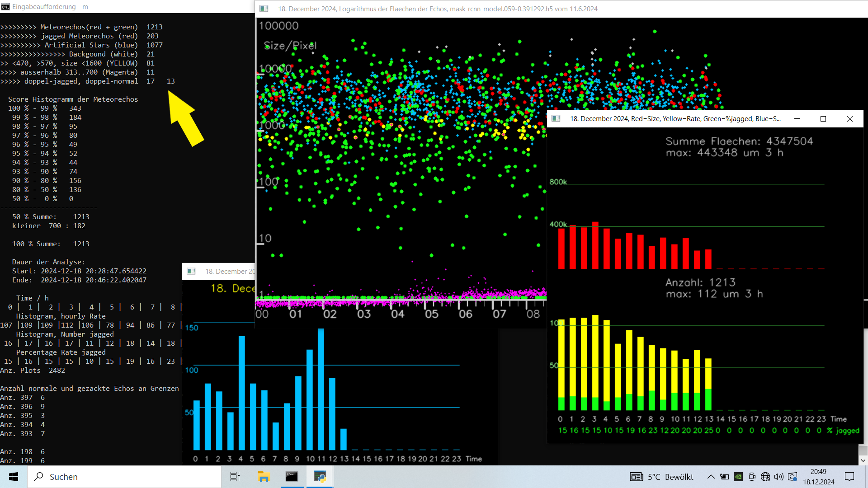Click 'Anz. Plots 2482' console line
The height and width of the screenshot is (488, 868).
tap(33, 371)
